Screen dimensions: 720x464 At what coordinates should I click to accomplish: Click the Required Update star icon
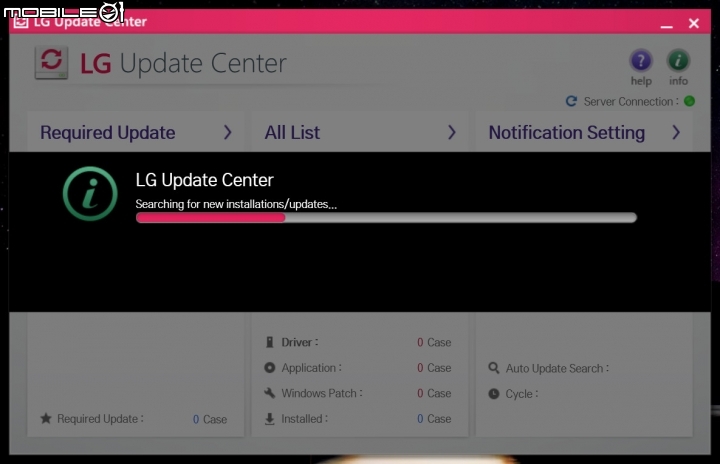tap(45, 419)
